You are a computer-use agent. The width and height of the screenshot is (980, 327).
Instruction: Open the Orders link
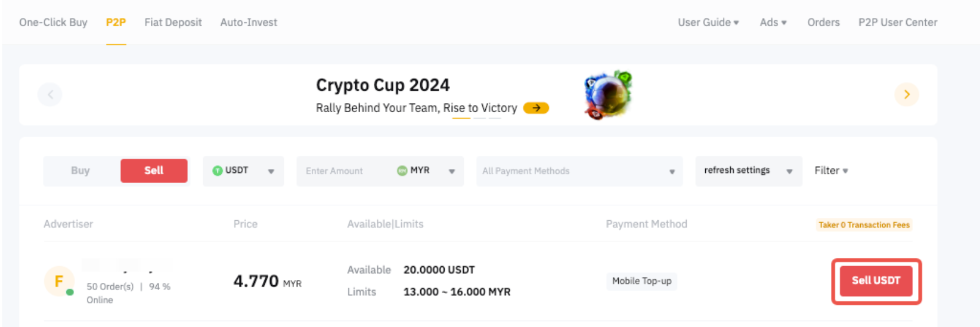[823, 23]
